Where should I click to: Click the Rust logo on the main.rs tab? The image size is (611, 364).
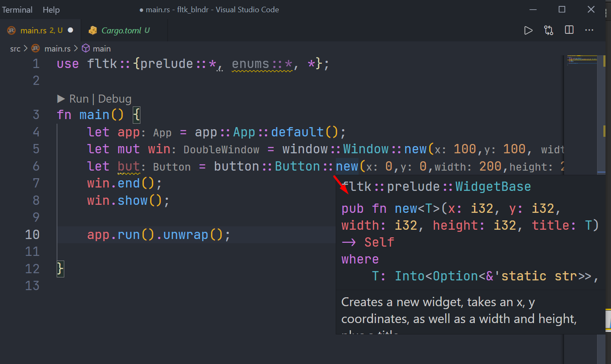pos(12,30)
